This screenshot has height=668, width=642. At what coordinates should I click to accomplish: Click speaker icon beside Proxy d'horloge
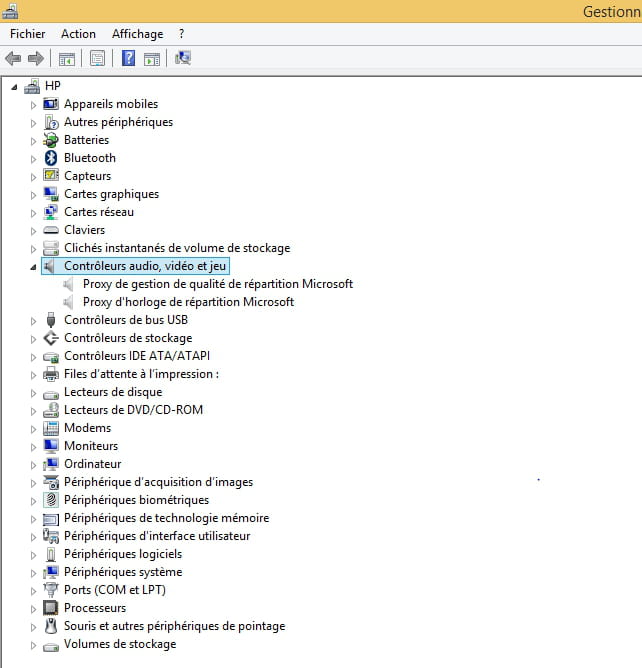coord(68,302)
